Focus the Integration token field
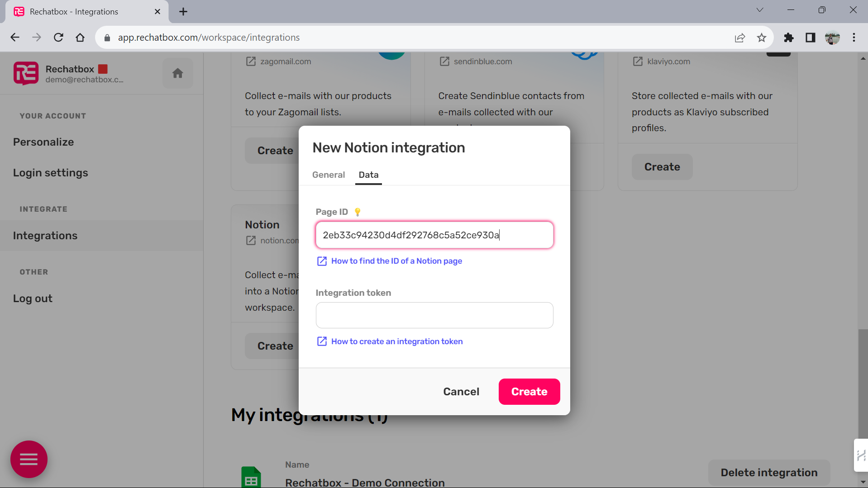868x488 pixels. click(434, 315)
